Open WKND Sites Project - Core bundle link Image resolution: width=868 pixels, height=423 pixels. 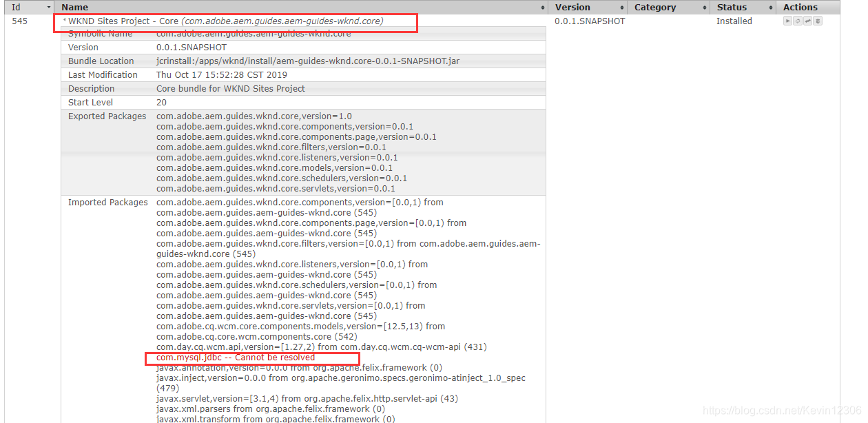pyautogui.click(x=226, y=21)
